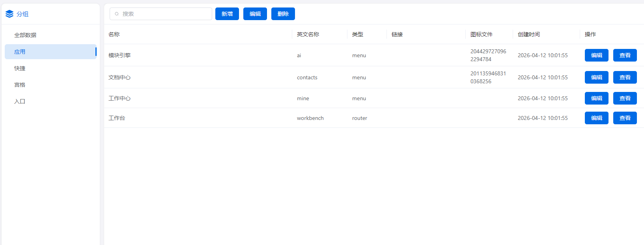This screenshot has width=644, height=245.
Task: Edit the 模块引擎 row
Action: coord(597,55)
